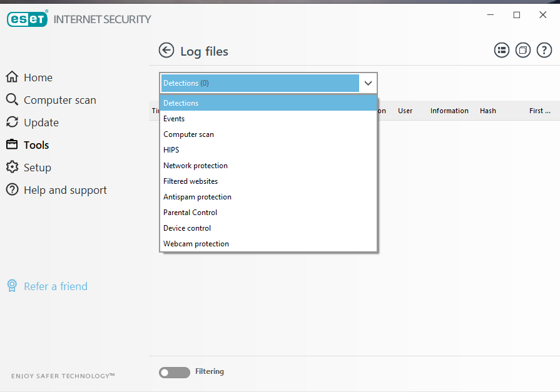560x392 pixels.
Task: Open help via question mark icon
Action: [544, 51]
